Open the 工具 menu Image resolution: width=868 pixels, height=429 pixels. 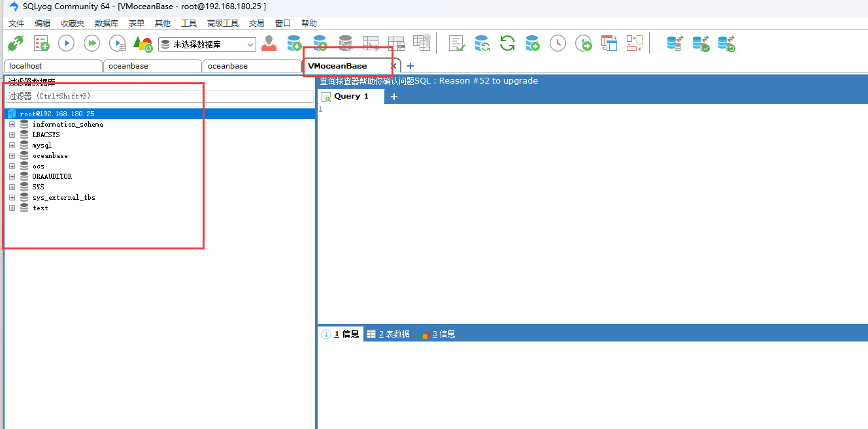189,23
